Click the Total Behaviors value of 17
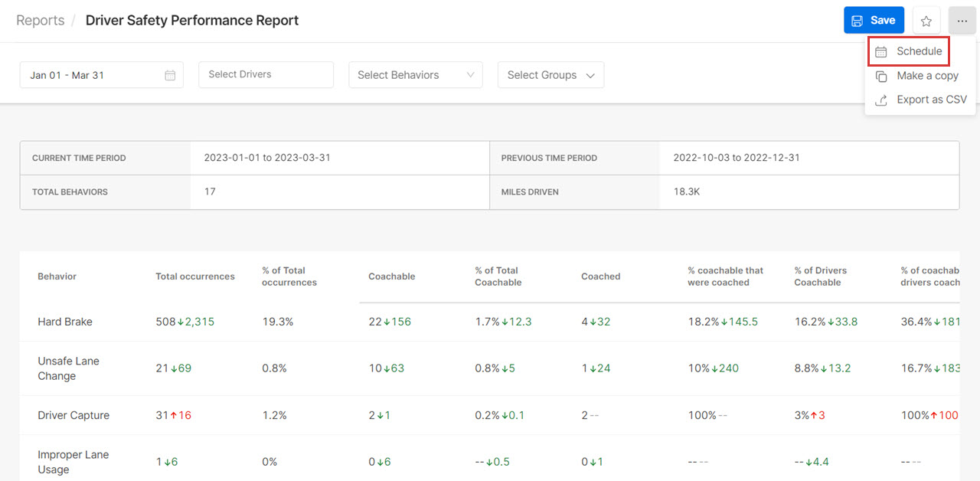 pos(210,191)
